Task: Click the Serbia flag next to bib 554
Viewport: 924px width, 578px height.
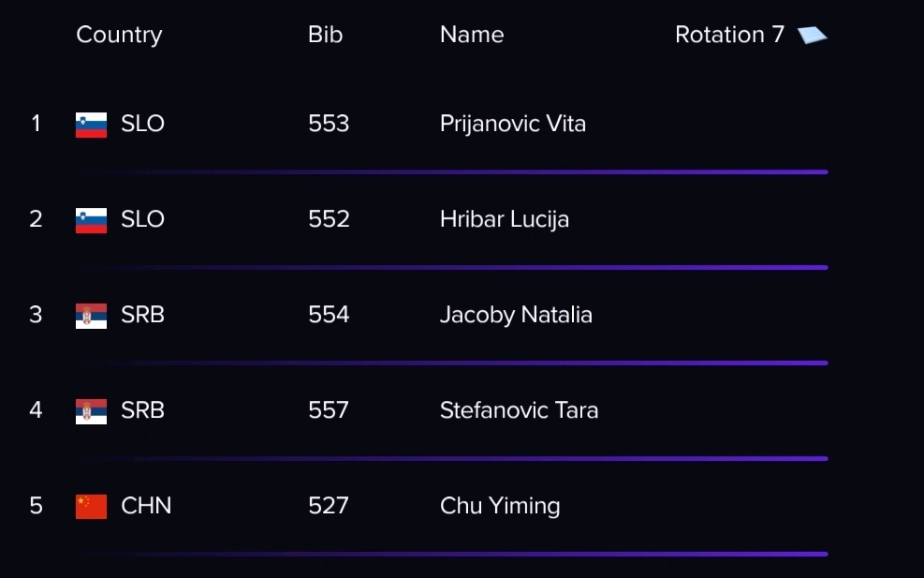Action: coord(92,316)
